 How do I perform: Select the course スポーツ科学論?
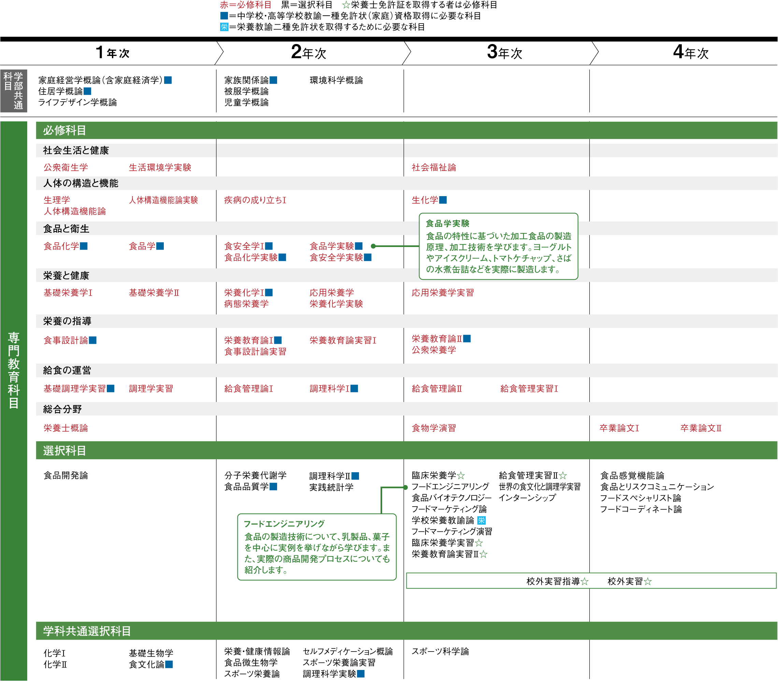(x=441, y=652)
